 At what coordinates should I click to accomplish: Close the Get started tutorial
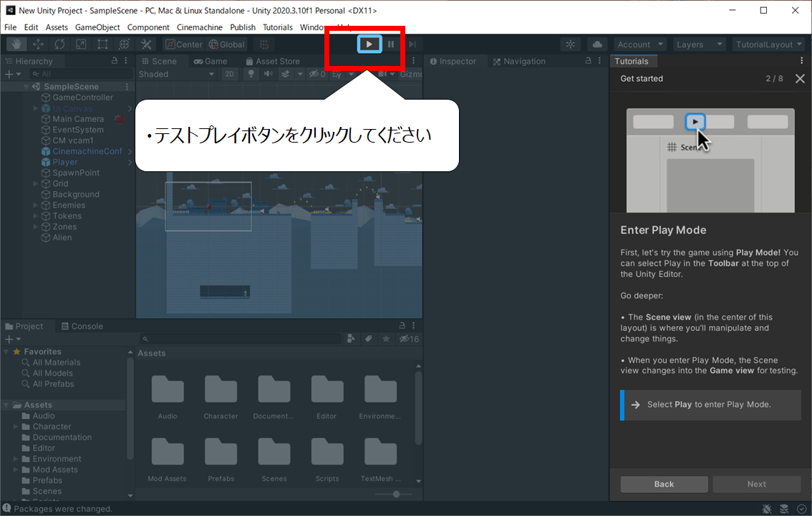[x=800, y=79]
